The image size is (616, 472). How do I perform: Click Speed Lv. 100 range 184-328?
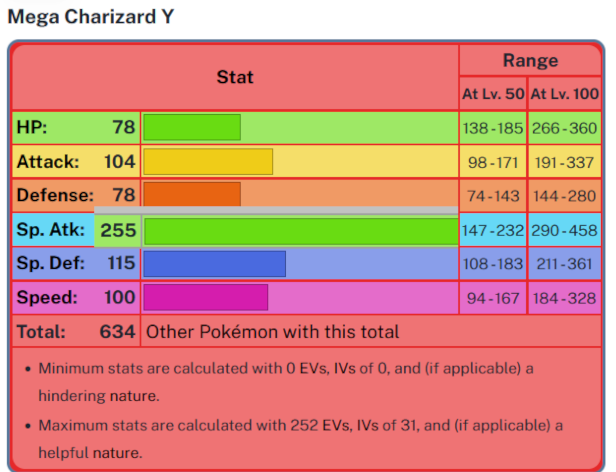coord(565,298)
